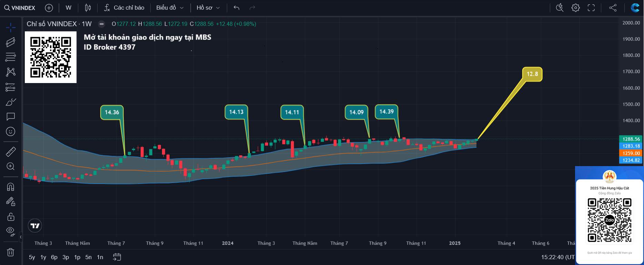Viewport: 644px width, 265px height.
Task: Click the 2000.00 price axis label
Action: point(631,23)
